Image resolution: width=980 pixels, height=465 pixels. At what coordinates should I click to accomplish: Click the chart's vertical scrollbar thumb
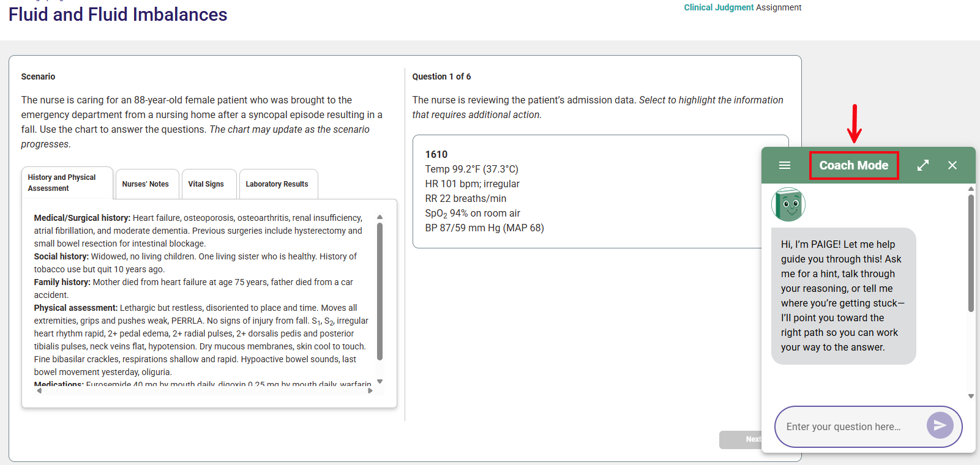(x=380, y=291)
